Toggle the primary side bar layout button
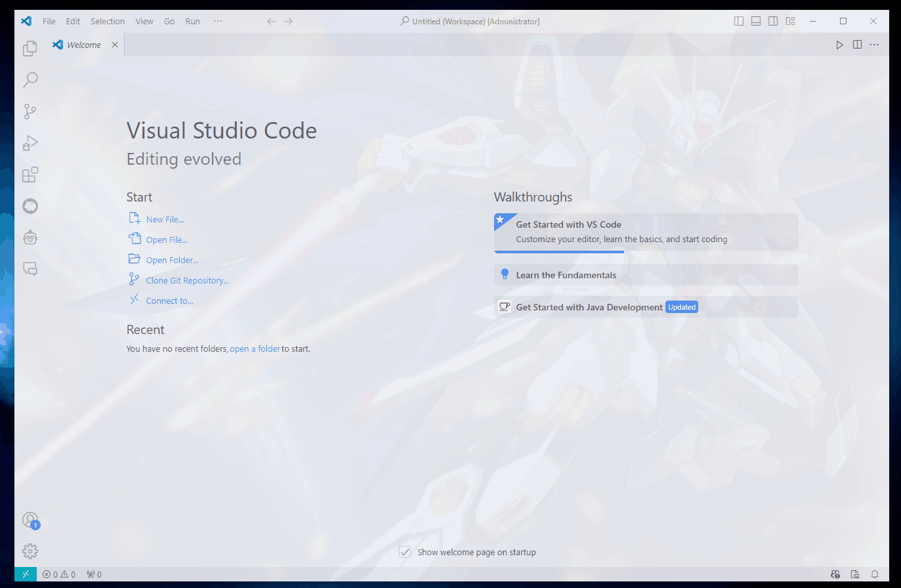Image resolution: width=901 pixels, height=588 pixels. pyautogui.click(x=739, y=21)
